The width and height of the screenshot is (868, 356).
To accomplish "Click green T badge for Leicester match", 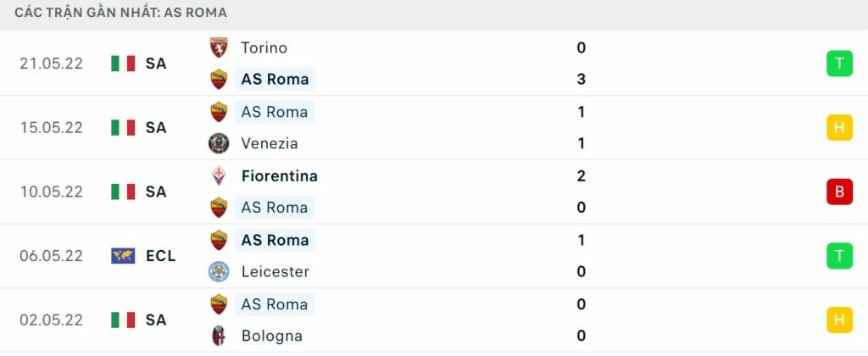I will [x=839, y=256].
